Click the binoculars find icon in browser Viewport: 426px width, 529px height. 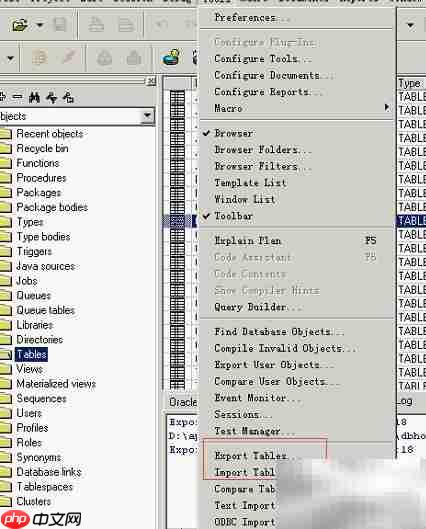[x=34, y=98]
